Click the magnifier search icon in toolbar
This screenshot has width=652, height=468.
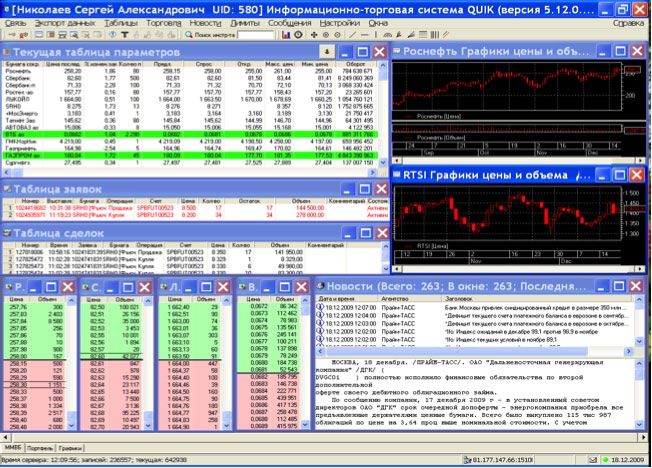click(188, 34)
